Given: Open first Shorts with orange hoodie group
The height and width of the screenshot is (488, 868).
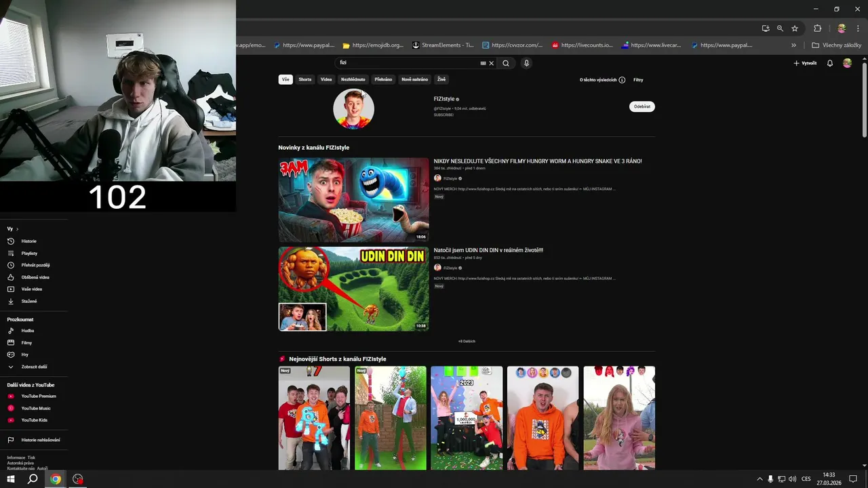Looking at the screenshot, I should tap(314, 418).
